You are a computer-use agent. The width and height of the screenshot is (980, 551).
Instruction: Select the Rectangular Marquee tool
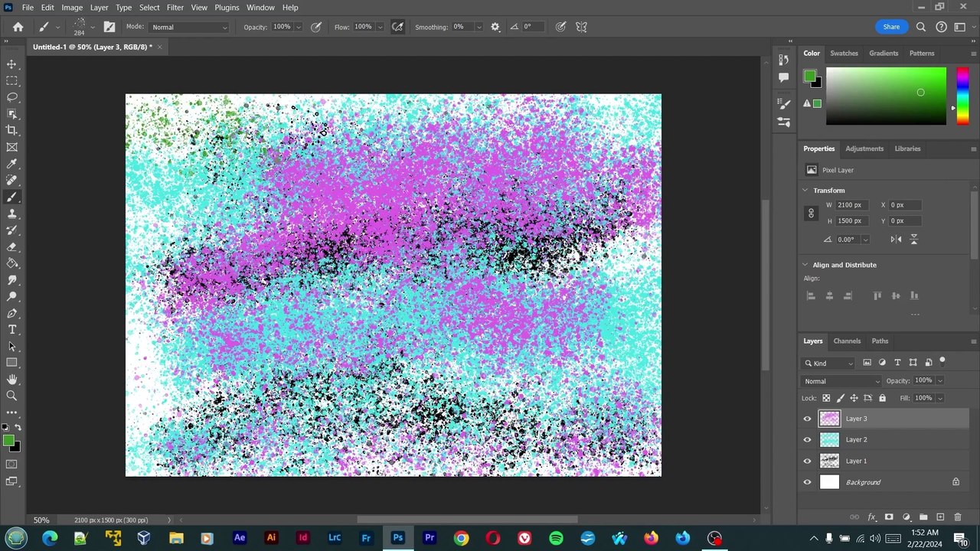11,81
